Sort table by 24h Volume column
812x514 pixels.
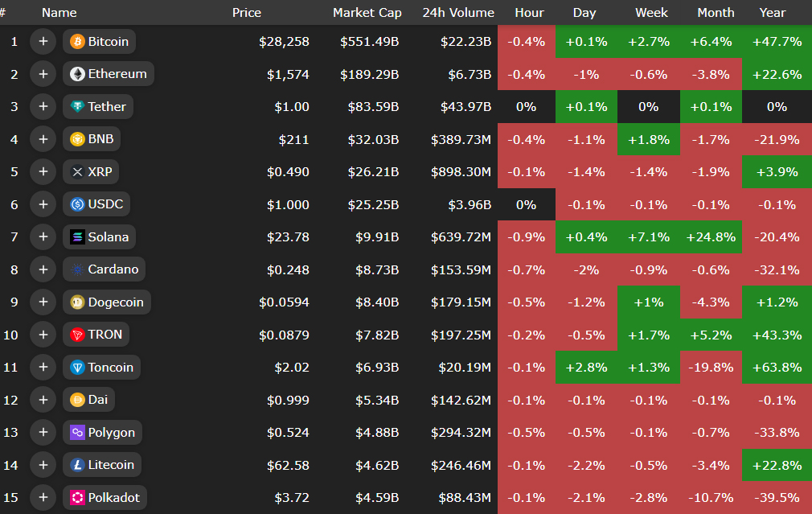click(x=458, y=13)
